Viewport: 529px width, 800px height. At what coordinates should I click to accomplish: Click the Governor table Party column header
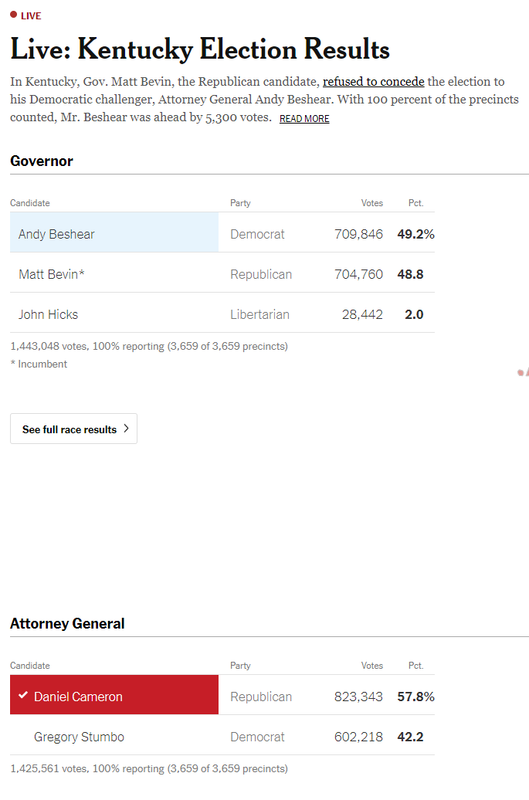[240, 203]
